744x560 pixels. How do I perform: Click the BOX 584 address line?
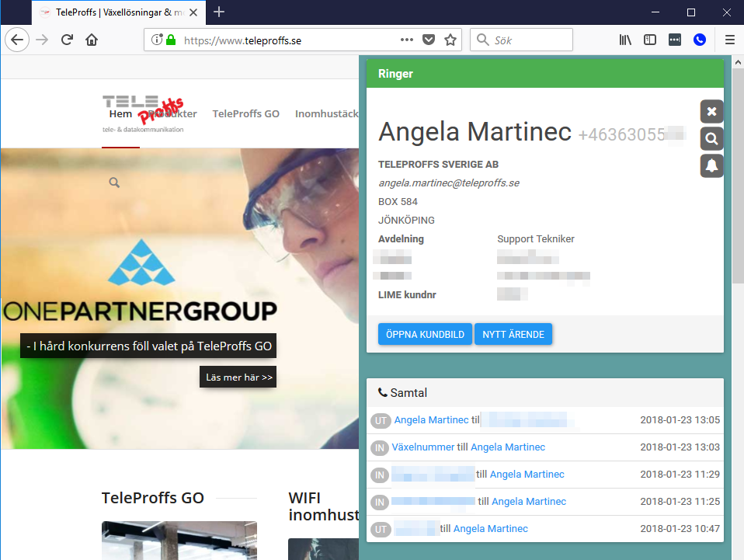pos(398,202)
